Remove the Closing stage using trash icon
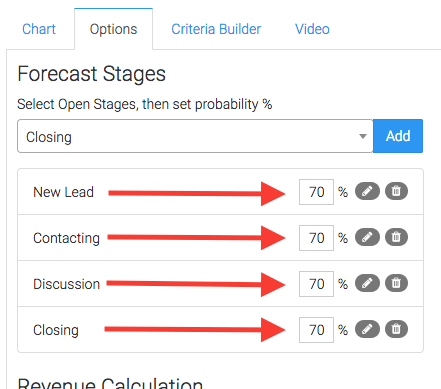Image resolution: width=441 pixels, height=389 pixels. 396,329
